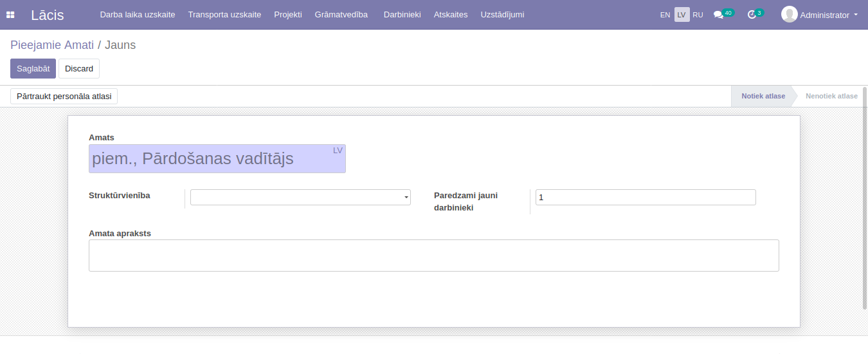Open the chat messages icon
868x354 pixels.
(718, 15)
